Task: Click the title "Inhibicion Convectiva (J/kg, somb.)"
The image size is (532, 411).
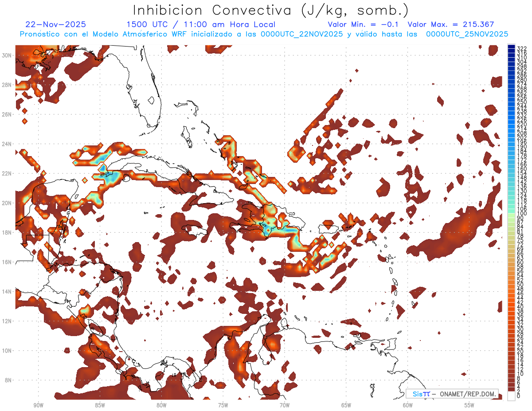Action: pyautogui.click(x=271, y=10)
